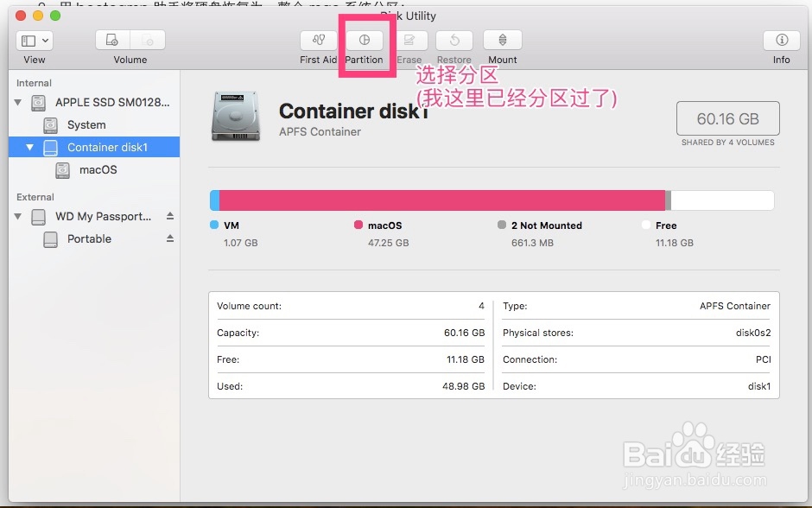
Task: Click the Free 11.18 GB table value
Action: tap(466, 359)
